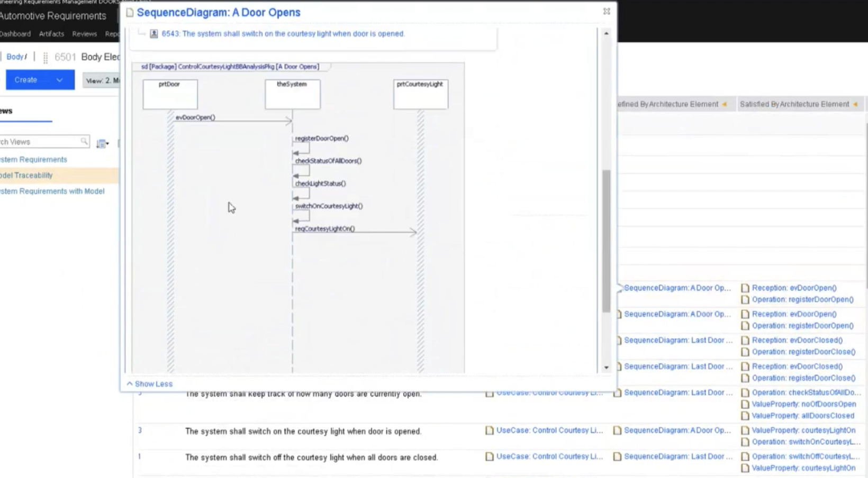Open requirement 6543 link in popup
The height and width of the screenshot is (478, 868).
click(x=283, y=33)
